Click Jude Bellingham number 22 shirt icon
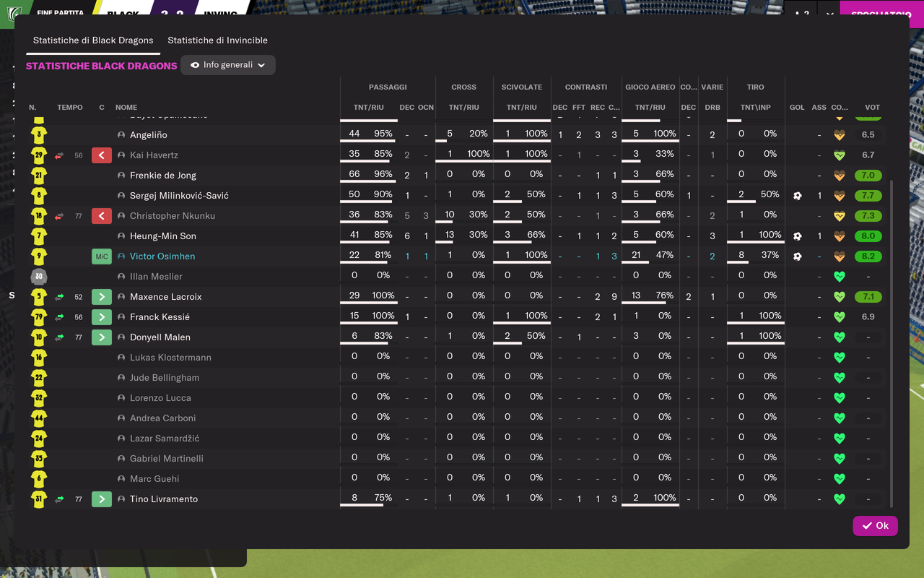This screenshot has width=924, height=578. coord(39,378)
